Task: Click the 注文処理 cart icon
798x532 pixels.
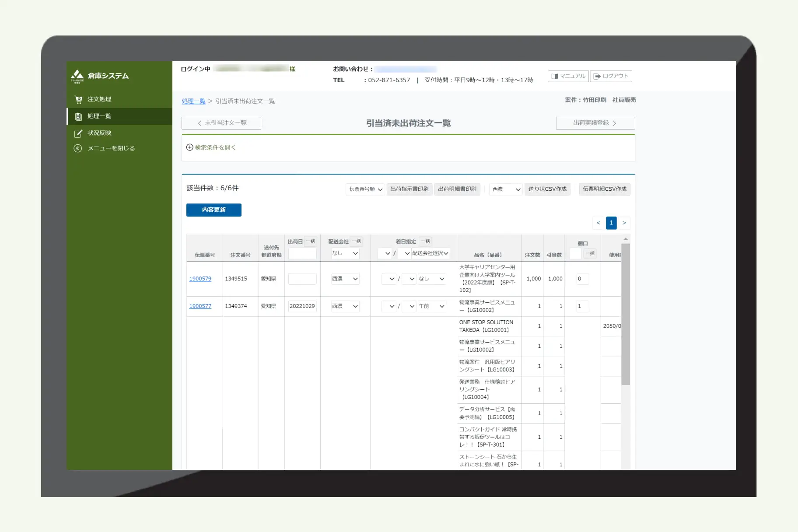Action: [78, 99]
